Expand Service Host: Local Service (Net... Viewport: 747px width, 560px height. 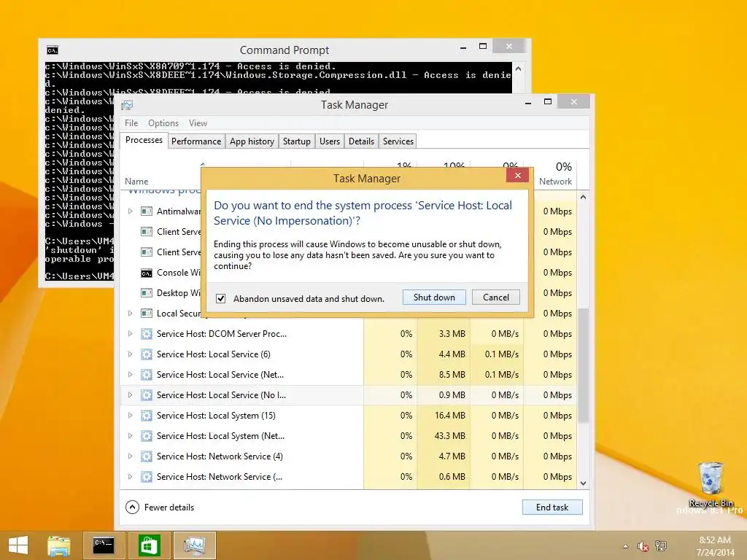pos(130,374)
